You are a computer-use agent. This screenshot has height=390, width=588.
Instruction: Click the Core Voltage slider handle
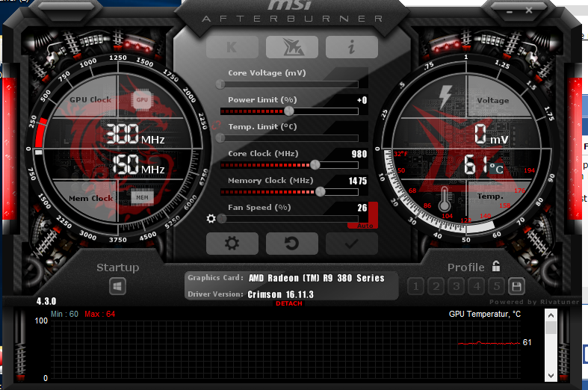coord(220,84)
